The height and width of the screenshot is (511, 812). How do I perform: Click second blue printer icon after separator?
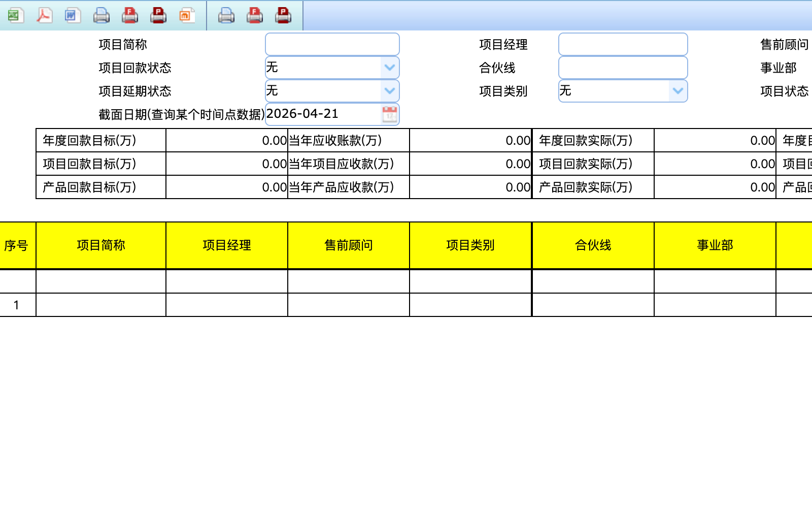pyautogui.click(x=226, y=16)
